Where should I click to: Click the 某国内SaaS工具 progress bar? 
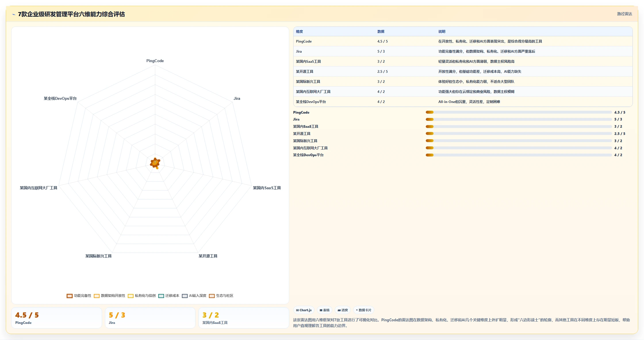(x=519, y=126)
